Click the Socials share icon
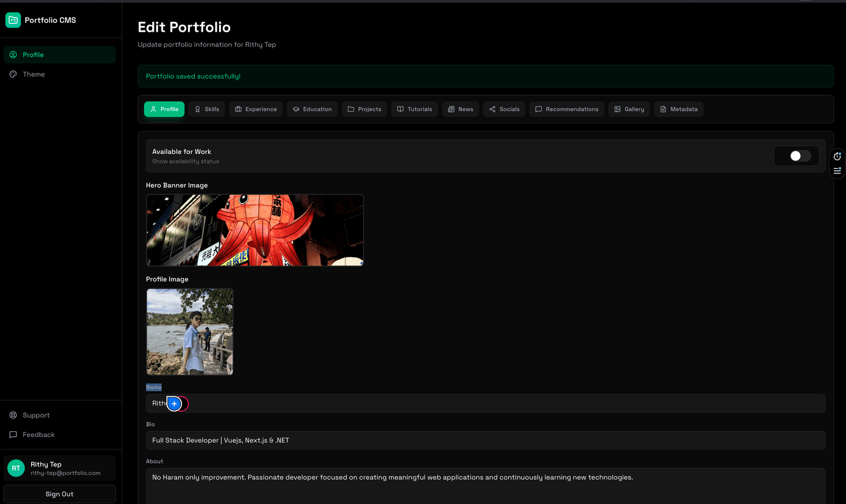The image size is (846, 504). point(493,109)
